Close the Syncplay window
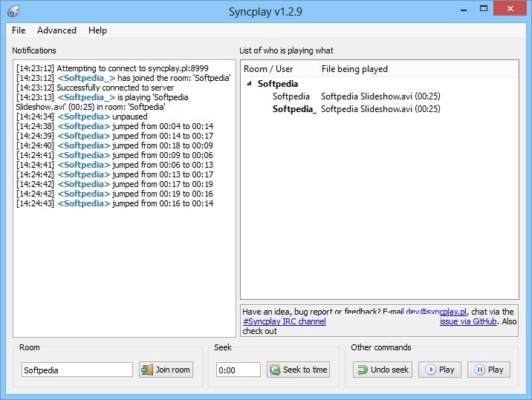532x400 pixels. [x=510, y=8]
